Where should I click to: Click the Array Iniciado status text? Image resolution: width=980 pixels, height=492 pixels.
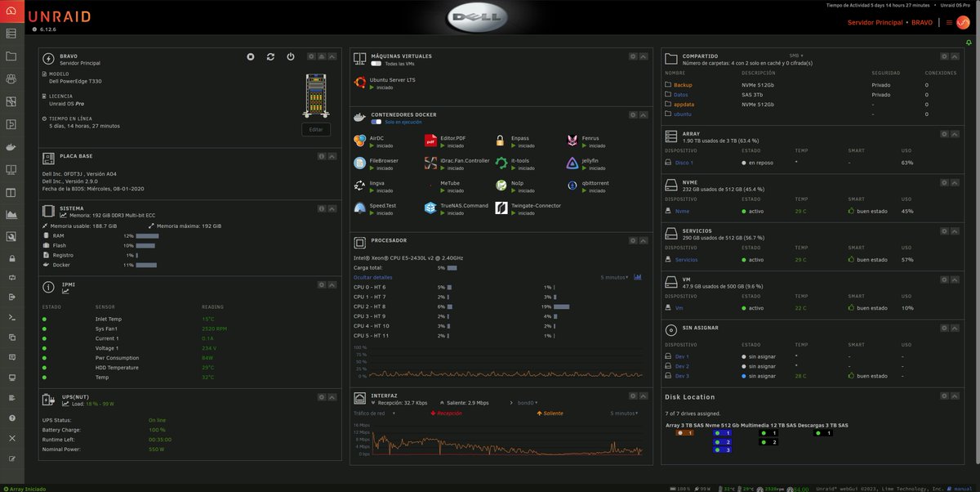26,488
